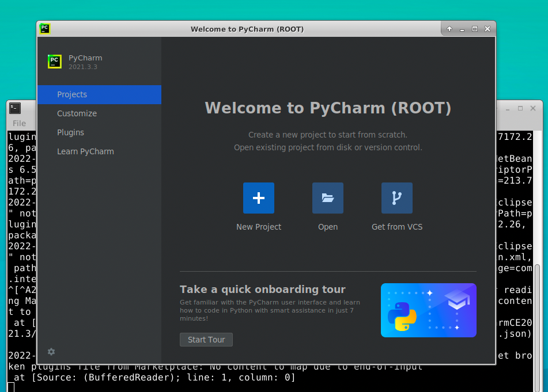The width and height of the screenshot is (548, 392).
Task: Click the New Project plus icon
Action: point(259,198)
